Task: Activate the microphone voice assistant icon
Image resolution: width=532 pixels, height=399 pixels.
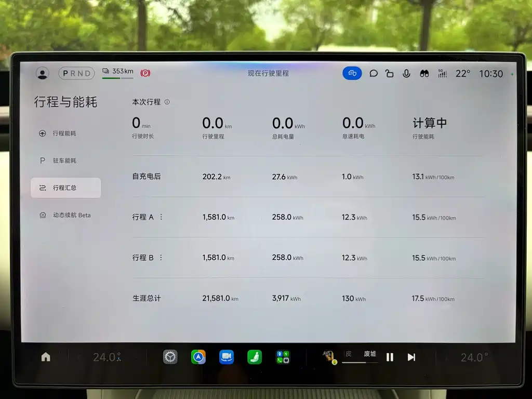Action: click(406, 73)
